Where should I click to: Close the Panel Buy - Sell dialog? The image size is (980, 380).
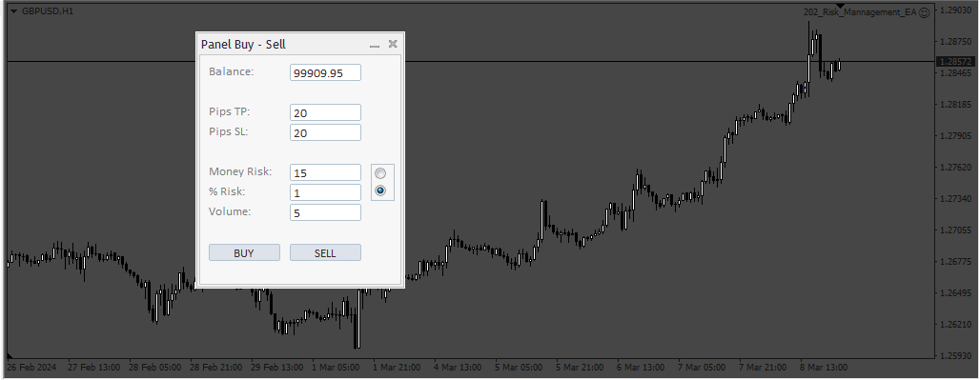pyautogui.click(x=393, y=44)
